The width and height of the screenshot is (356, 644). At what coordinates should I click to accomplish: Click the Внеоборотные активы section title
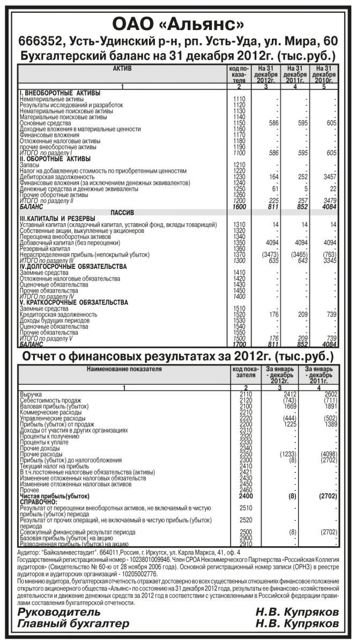[53, 93]
